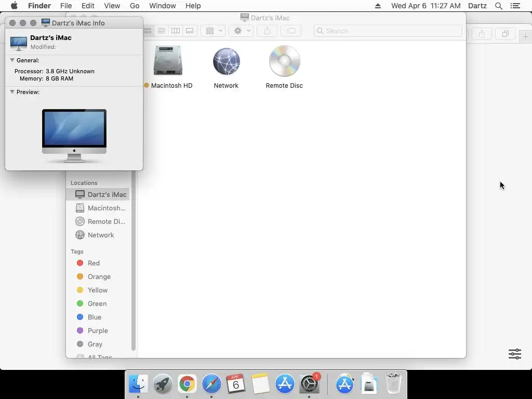Open Calendar from the Dock

click(x=236, y=384)
